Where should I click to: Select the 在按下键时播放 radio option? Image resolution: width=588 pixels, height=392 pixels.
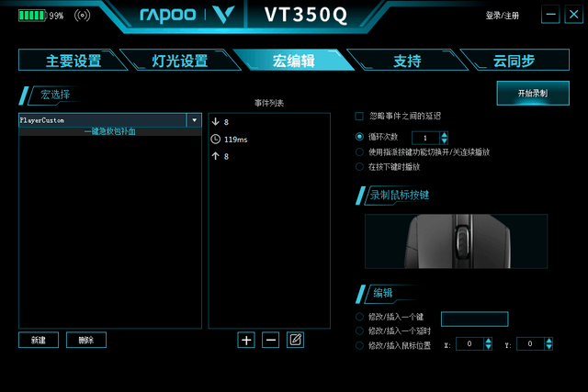tap(359, 167)
